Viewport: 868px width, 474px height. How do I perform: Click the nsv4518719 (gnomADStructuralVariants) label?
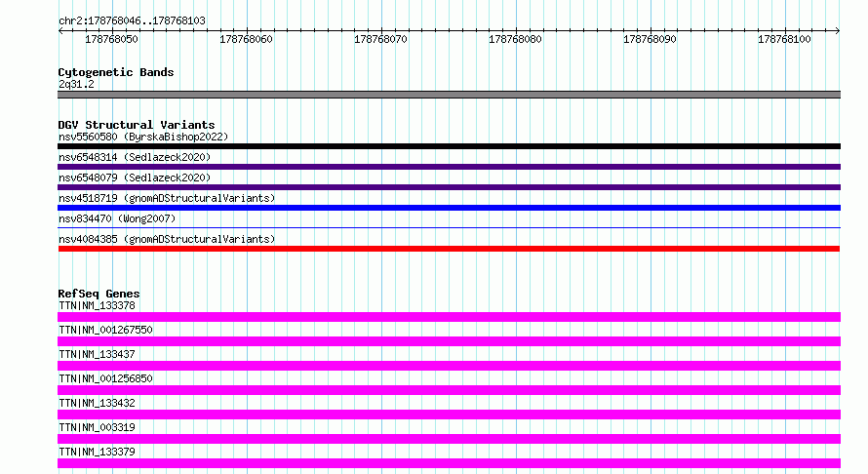[167, 198]
